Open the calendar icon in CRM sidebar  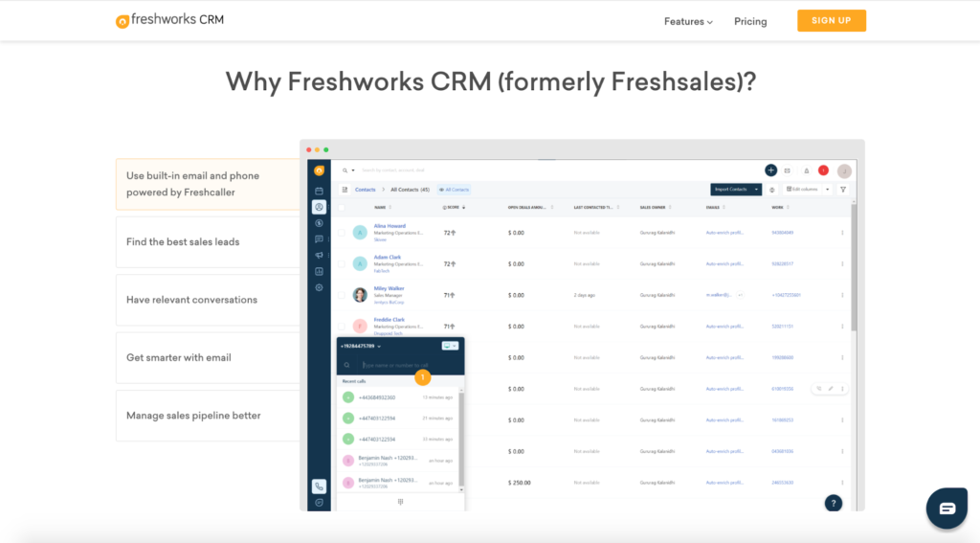320,191
